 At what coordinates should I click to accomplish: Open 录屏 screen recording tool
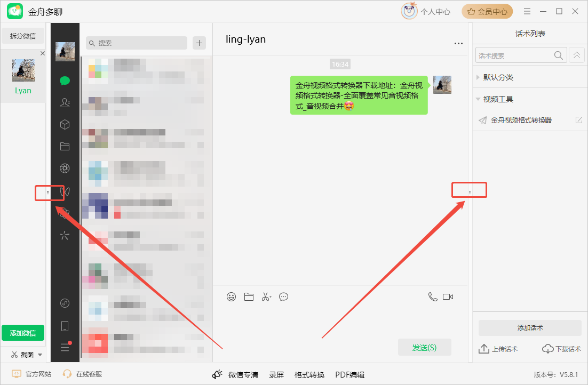(276, 374)
